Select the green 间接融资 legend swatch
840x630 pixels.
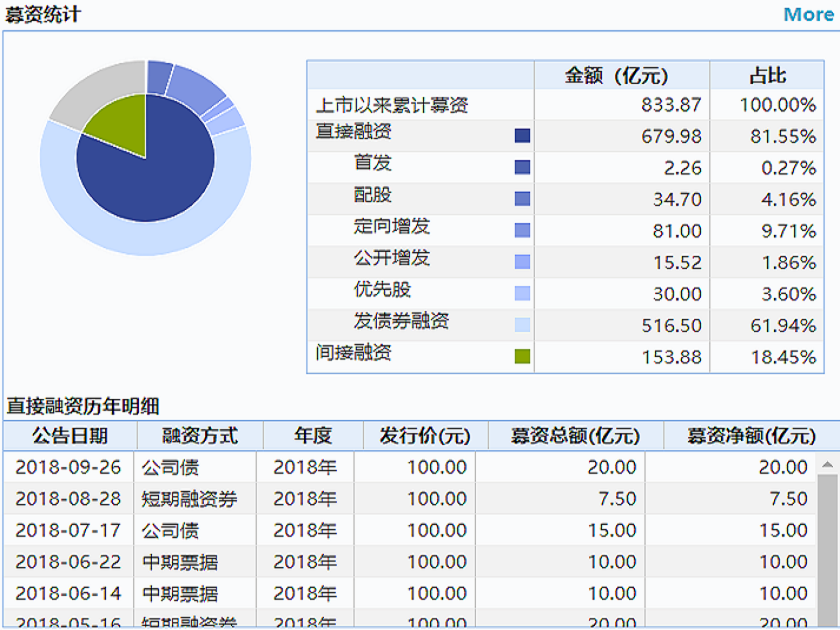(x=522, y=356)
